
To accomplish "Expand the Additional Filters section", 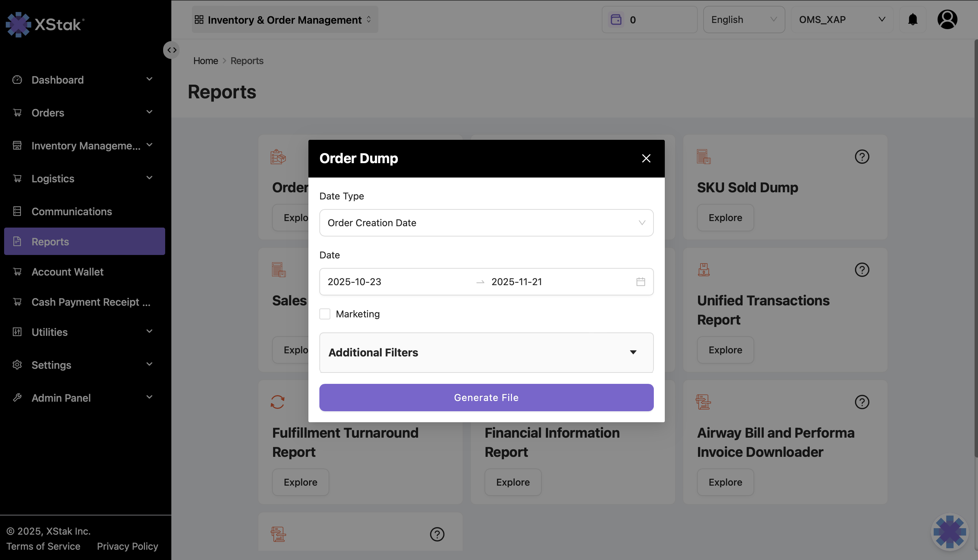I will [x=486, y=352].
